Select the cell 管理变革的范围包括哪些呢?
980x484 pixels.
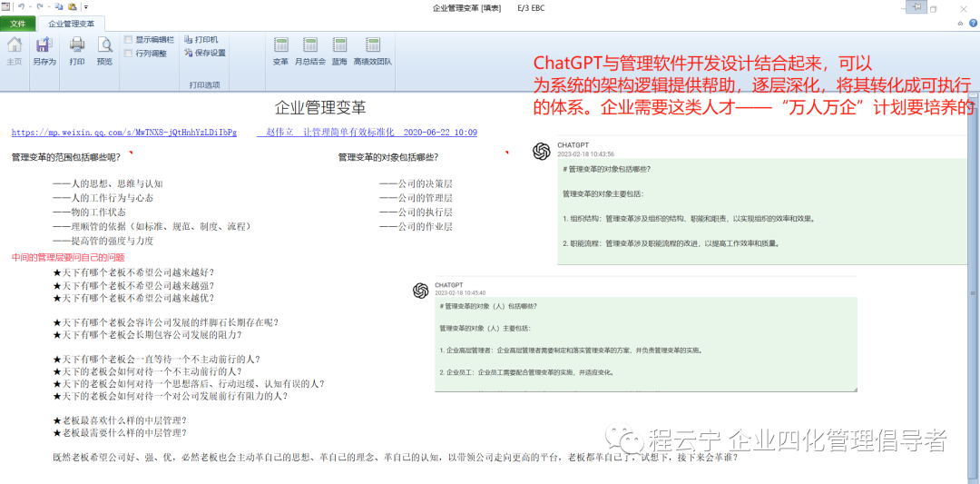point(65,158)
